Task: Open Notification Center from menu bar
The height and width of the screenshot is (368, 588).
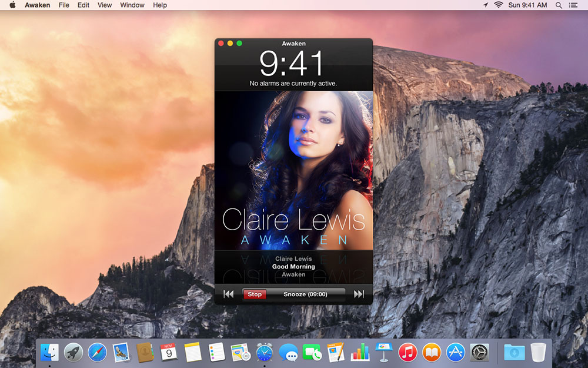Action: [x=573, y=5]
